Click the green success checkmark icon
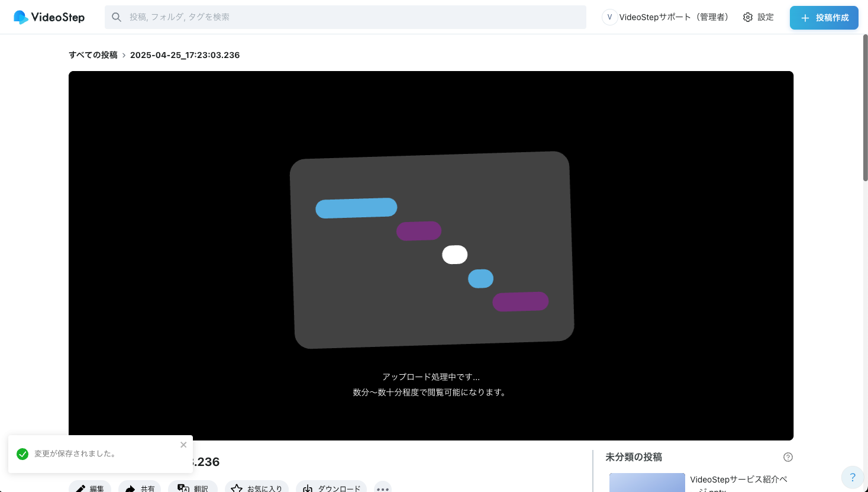The height and width of the screenshot is (492, 868). [22, 454]
